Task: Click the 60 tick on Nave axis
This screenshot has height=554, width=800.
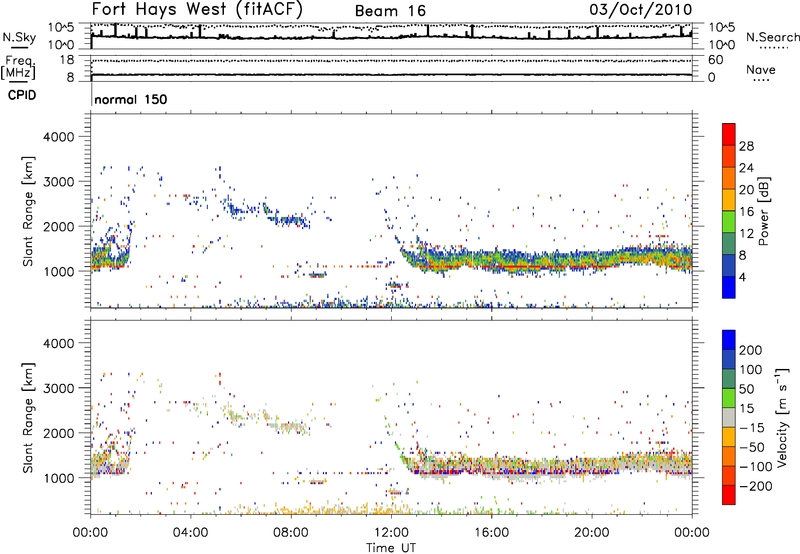Action: pos(715,60)
